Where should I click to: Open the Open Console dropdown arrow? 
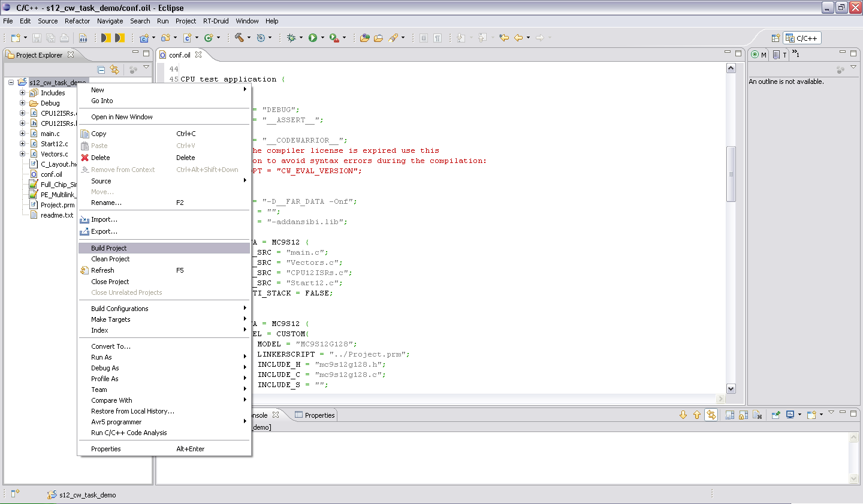pyautogui.click(x=821, y=414)
